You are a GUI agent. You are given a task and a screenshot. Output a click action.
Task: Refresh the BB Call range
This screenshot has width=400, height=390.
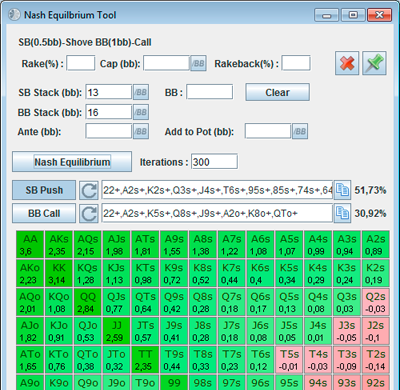tap(89, 213)
